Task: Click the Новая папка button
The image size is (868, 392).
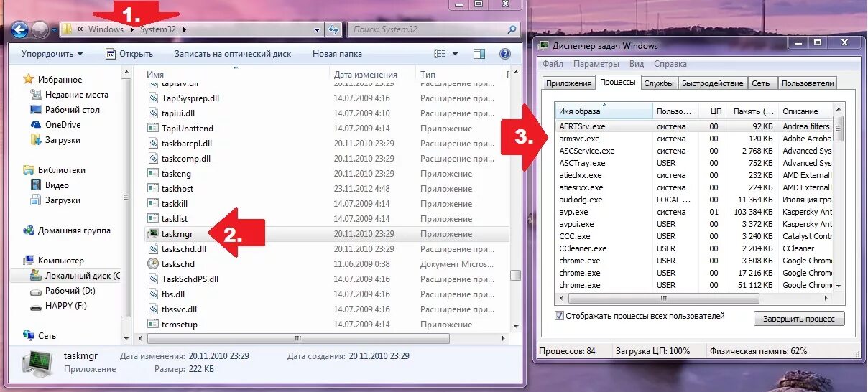Action: pos(337,54)
